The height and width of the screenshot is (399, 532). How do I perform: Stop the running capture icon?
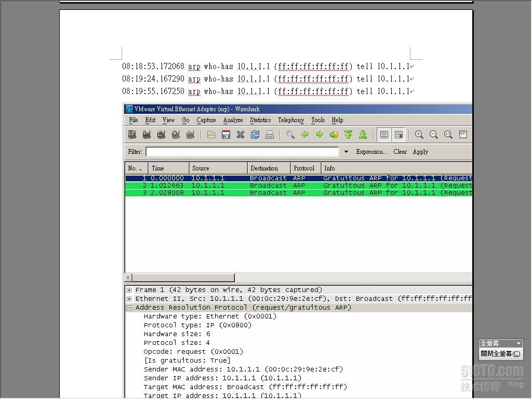pyautogui.click(x=176, y=135)
